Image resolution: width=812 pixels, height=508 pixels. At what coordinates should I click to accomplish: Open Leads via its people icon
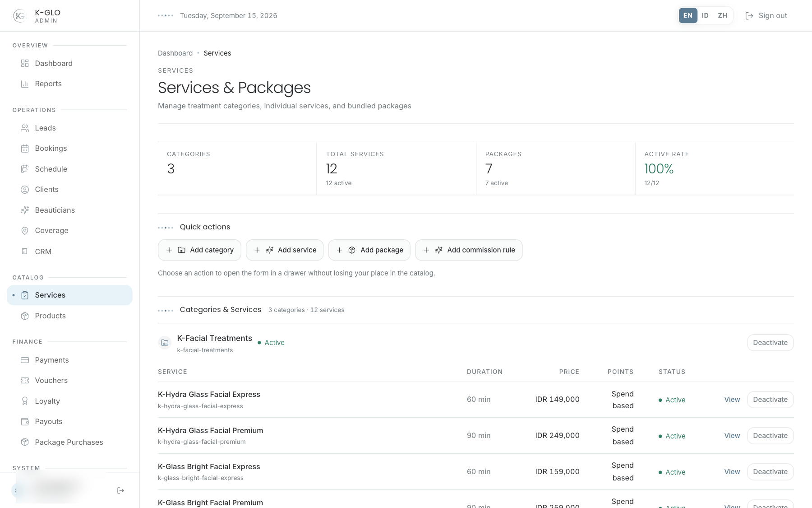click(25, 128)
